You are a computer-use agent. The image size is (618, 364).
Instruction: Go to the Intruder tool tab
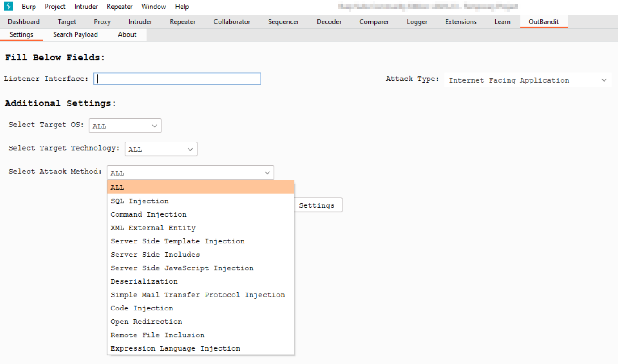[x=140, y=21]
